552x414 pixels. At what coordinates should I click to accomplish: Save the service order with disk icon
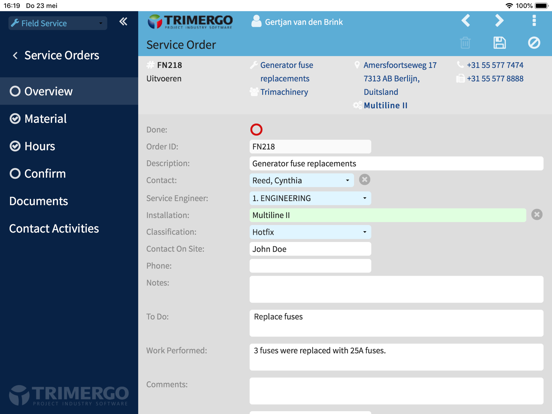[500, 43]
